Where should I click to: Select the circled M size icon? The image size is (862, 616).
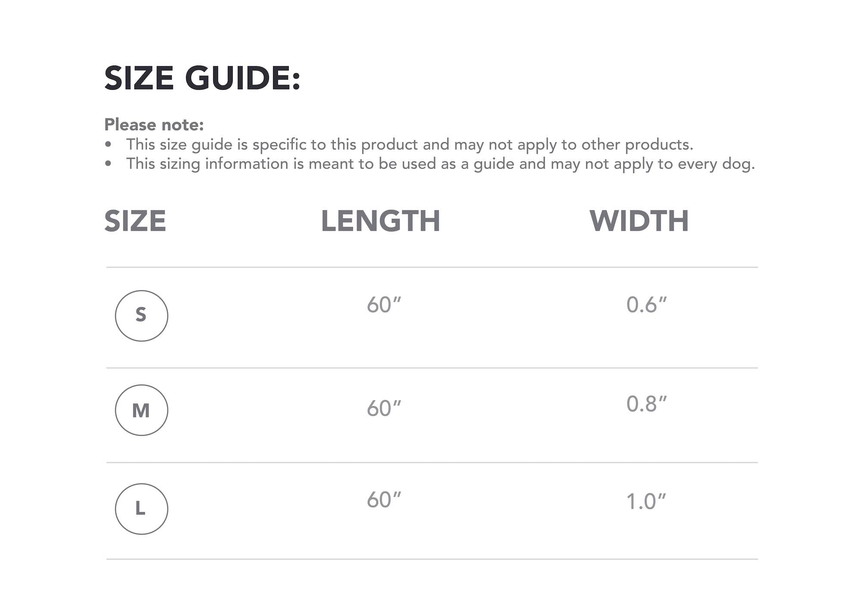click(x=141, y=410)
